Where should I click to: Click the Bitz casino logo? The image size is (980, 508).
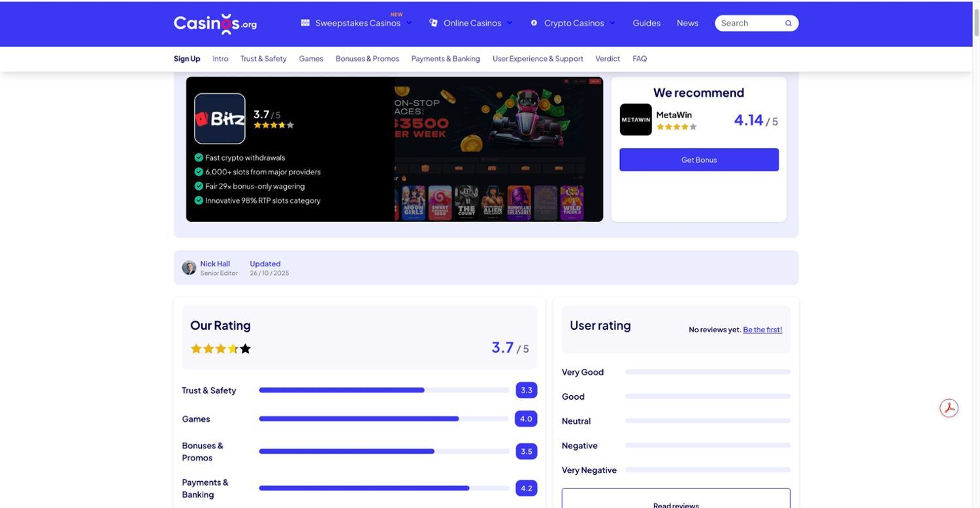[x=220, y=119]
